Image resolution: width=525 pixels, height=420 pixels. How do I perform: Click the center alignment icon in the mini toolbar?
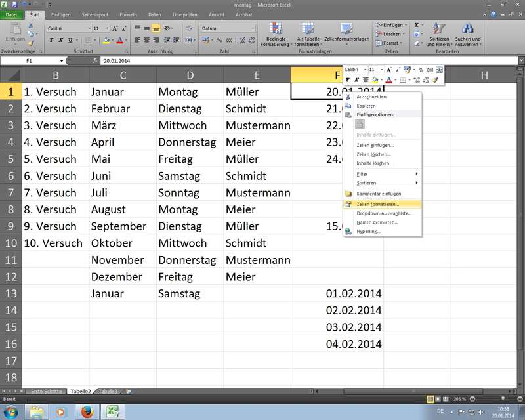click(366, 79)
